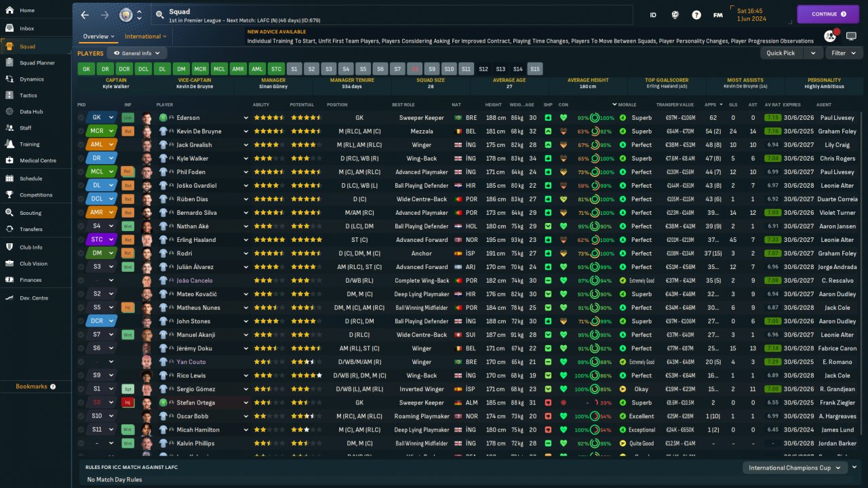
Task: Click the club badge in the top bar
Action: [125, 15]
